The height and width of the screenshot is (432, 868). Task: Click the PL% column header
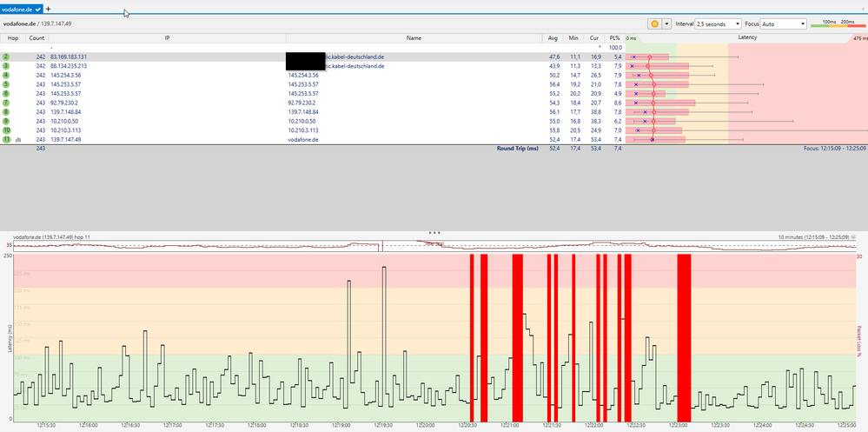614,38
